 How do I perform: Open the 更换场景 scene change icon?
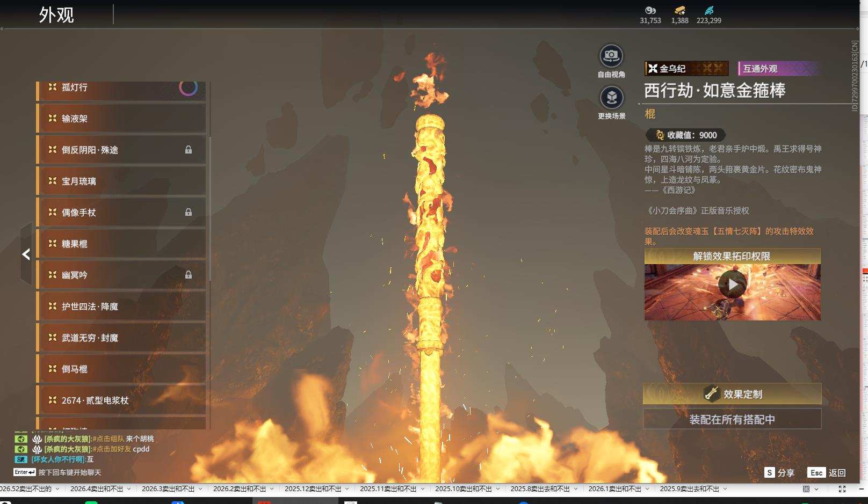[611, 98]
